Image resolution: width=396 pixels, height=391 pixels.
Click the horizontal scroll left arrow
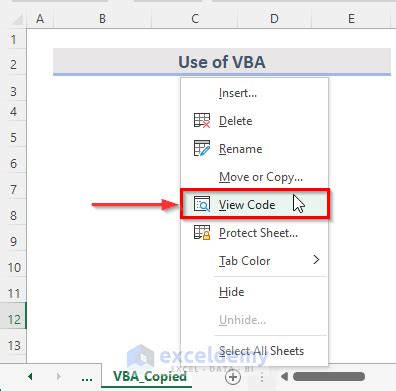pyautogui.click(x=284, y=377)
